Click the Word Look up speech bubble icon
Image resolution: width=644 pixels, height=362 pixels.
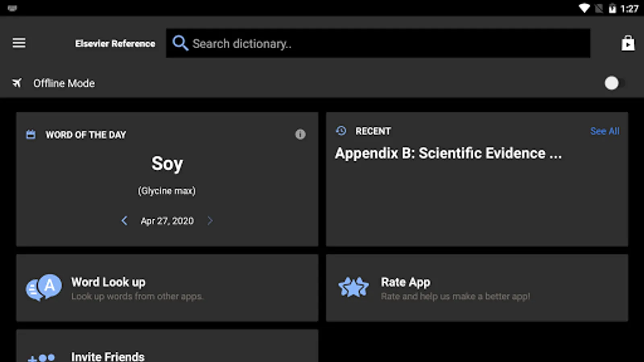[x=44, y=288]
